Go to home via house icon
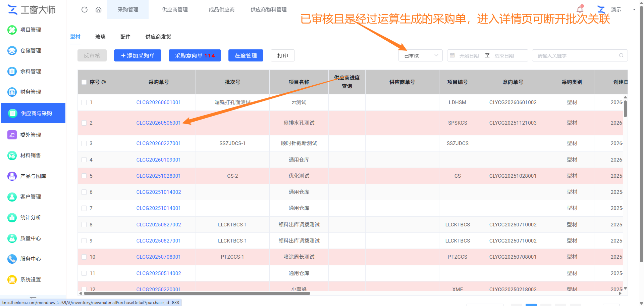The image size is (644, 306). click(99, 9)
